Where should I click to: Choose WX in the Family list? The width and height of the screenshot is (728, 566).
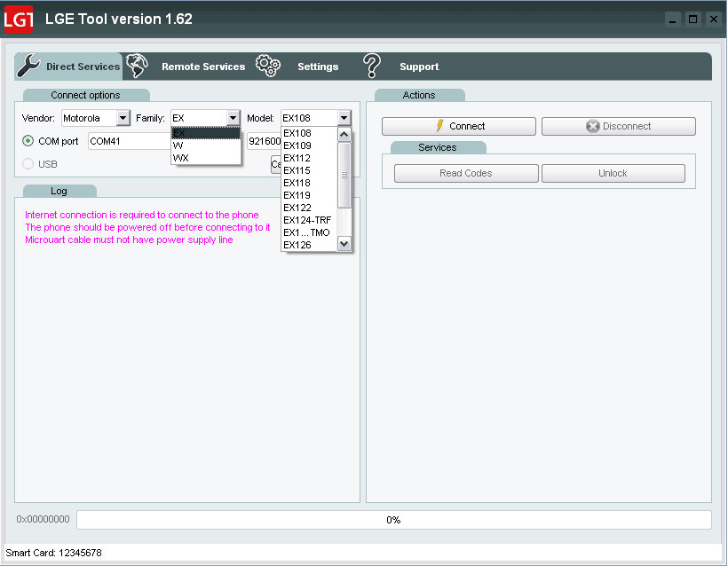(x=206, y=158)
